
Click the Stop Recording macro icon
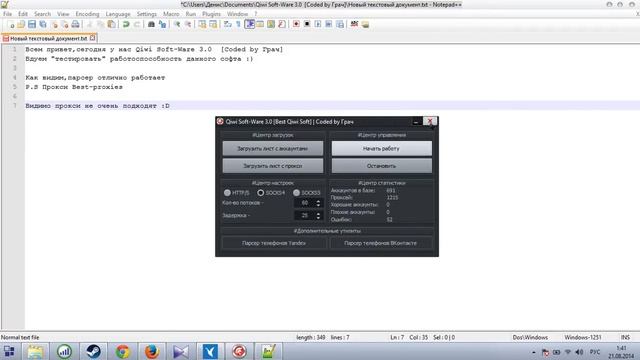307,24
